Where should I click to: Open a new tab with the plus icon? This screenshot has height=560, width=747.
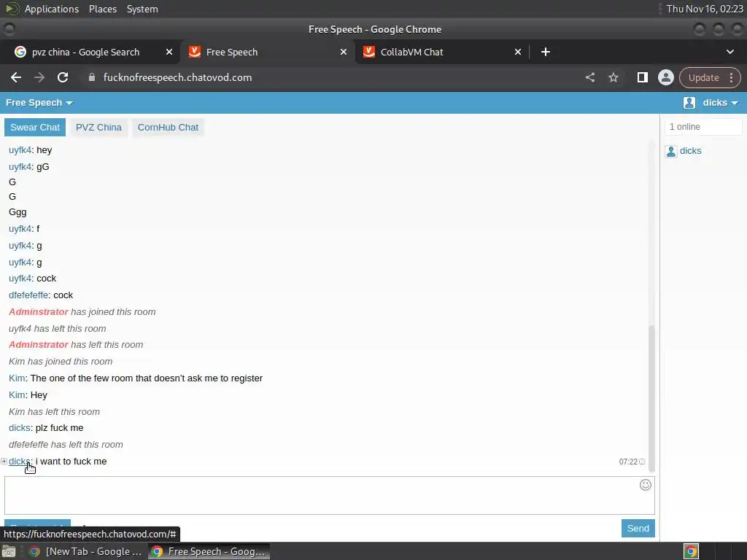546,52
